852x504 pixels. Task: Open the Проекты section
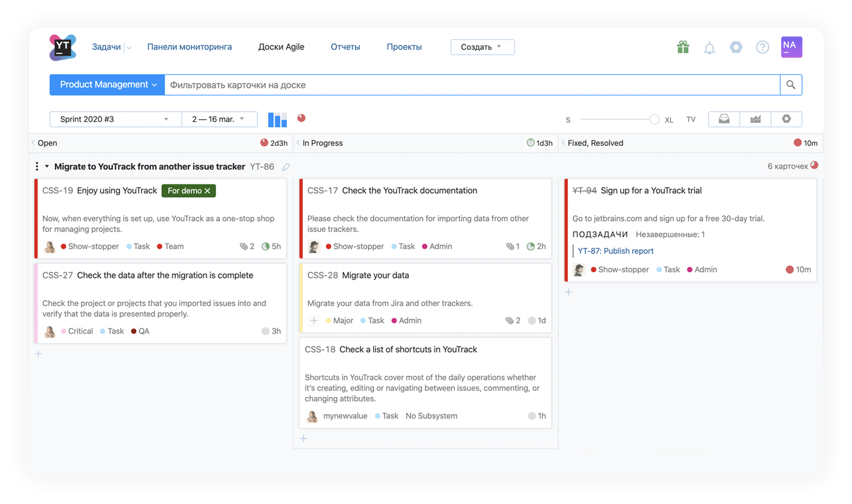(x=404, y=47)
